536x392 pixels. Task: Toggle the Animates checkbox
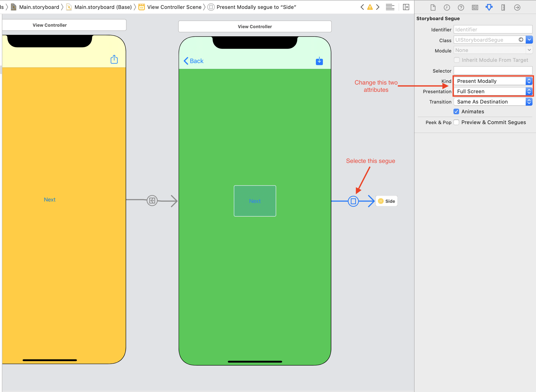point(457,111)
